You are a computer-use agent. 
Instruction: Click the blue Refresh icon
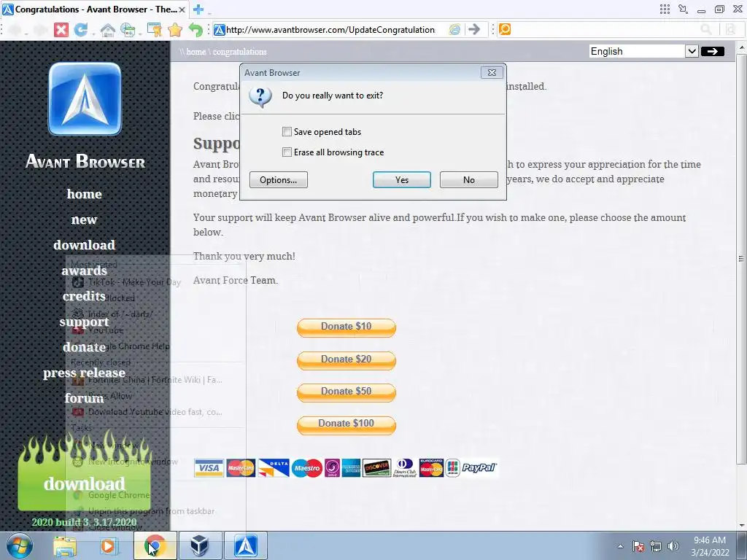point(80,29)
